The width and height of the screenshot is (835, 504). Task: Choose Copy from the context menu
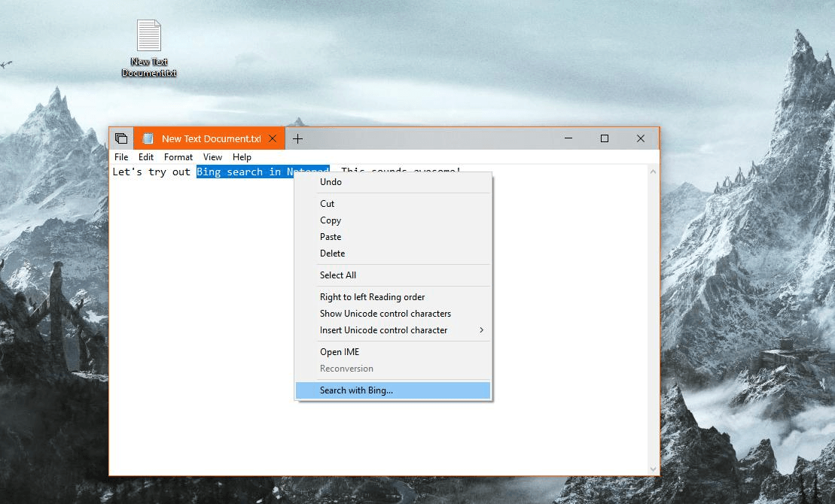click(x=393, y=220)
